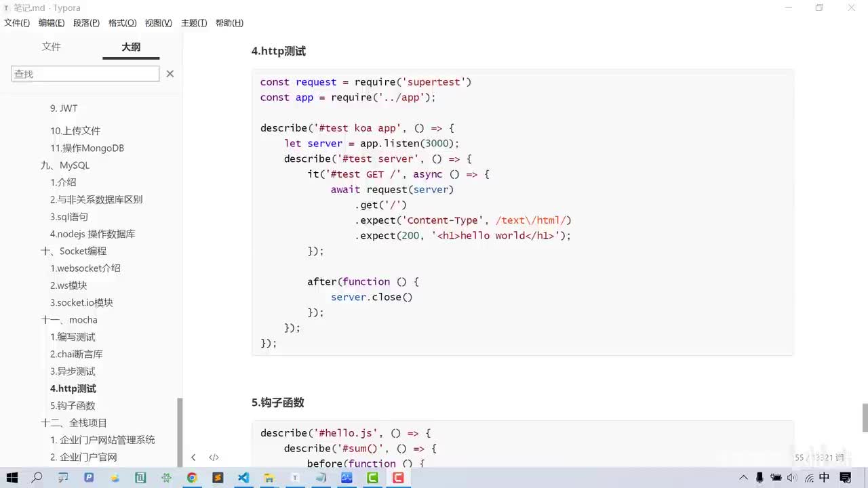Switch the Chinese input method indicator
This screenshot has height=488, width=868.
[825, 478]
